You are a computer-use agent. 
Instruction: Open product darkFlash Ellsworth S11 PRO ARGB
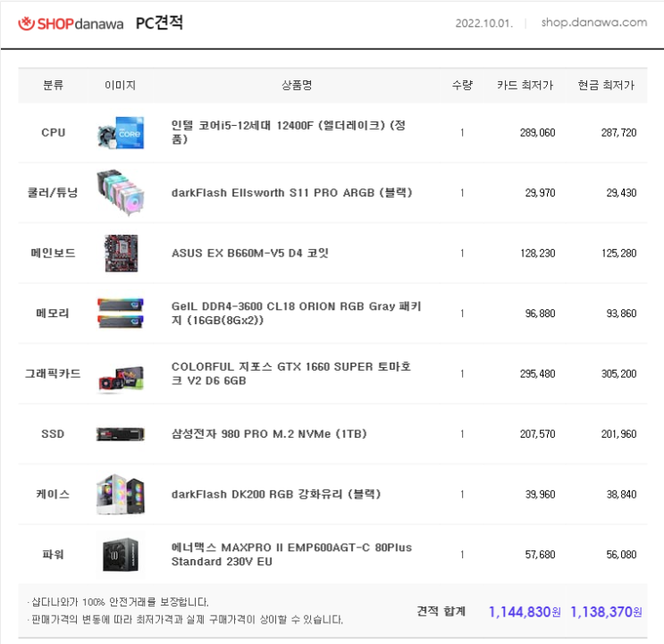click(x=291, y=193)
